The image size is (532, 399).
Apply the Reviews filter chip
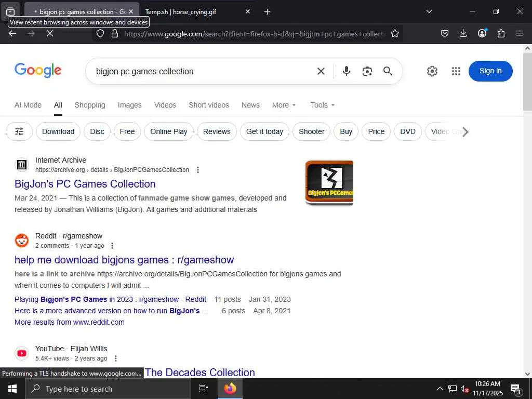(217, 131)
